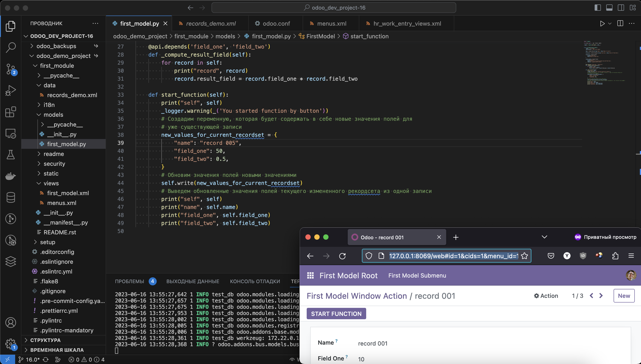
Task: Click the remote window indicator in status bar
Action: coord(8,360)
